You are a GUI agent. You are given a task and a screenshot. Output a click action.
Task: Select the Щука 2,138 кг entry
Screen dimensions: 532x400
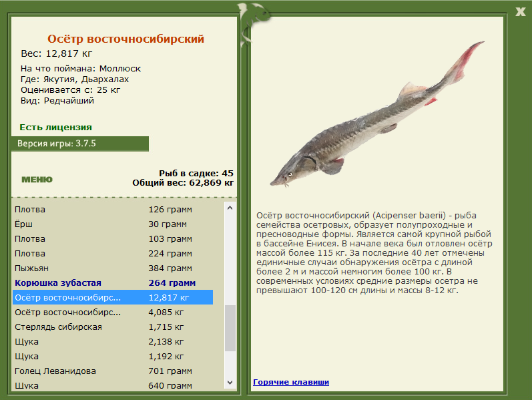coord(113,342)
